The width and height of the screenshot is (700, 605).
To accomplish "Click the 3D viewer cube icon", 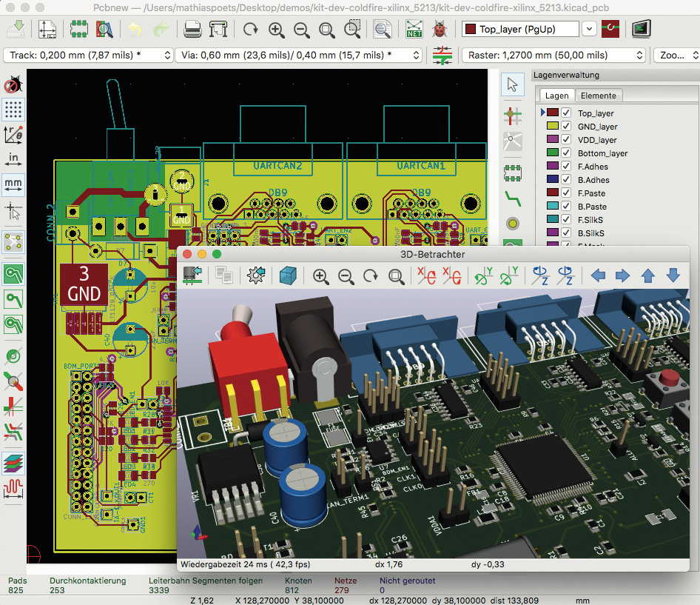I will point(286,275).
